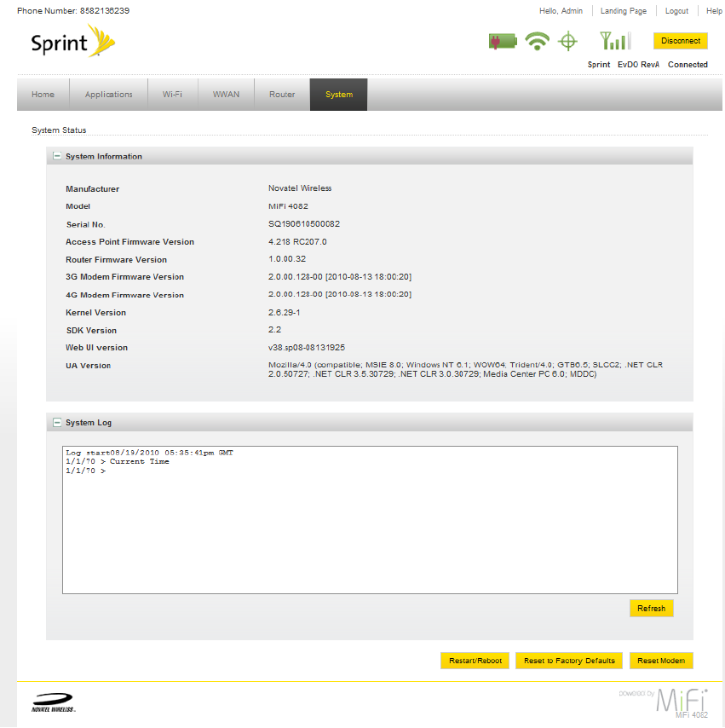Click Web UI version v38.sp08-08131925
This screenshot has width=725, height=728.
click(x=307, y=347)
